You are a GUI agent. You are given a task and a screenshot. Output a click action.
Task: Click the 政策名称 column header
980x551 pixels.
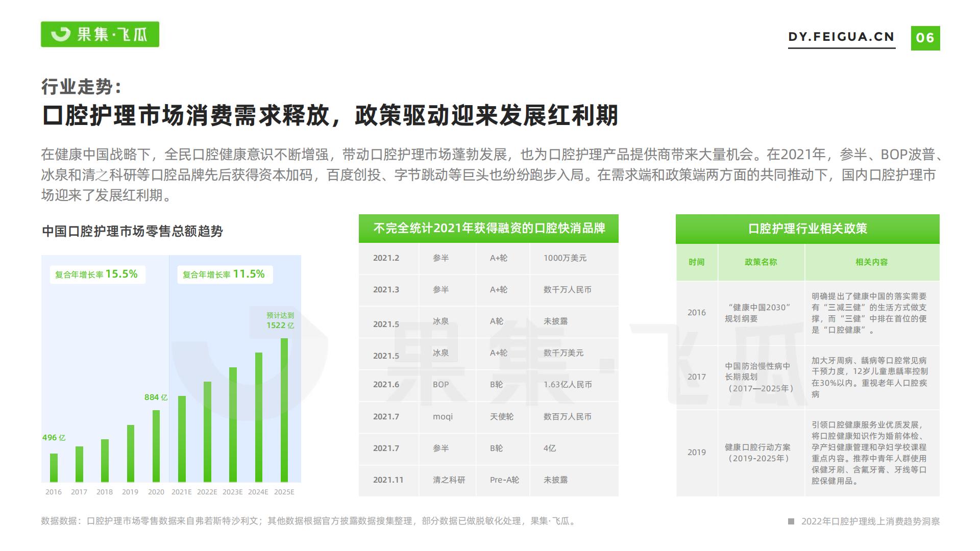tap(761, 262)
